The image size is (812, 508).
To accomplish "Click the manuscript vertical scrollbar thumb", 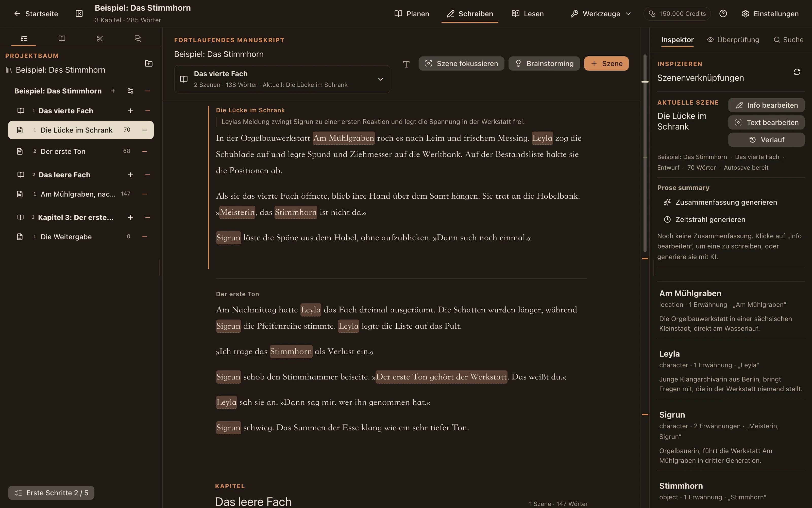I will point(645,153).
